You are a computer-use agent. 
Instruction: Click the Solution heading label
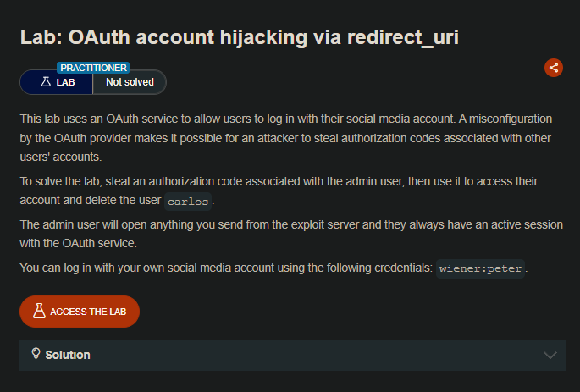tap(68, 355)
